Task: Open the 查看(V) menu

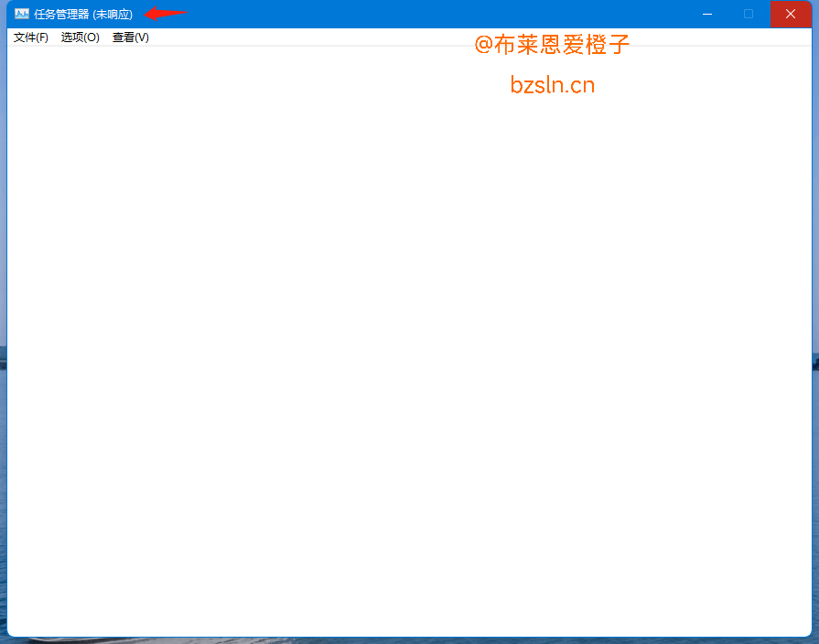Action: click(131, 38)
